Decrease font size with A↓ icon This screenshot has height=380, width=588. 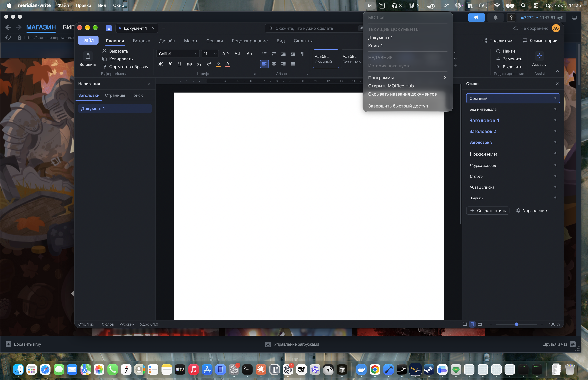(237, 54)
